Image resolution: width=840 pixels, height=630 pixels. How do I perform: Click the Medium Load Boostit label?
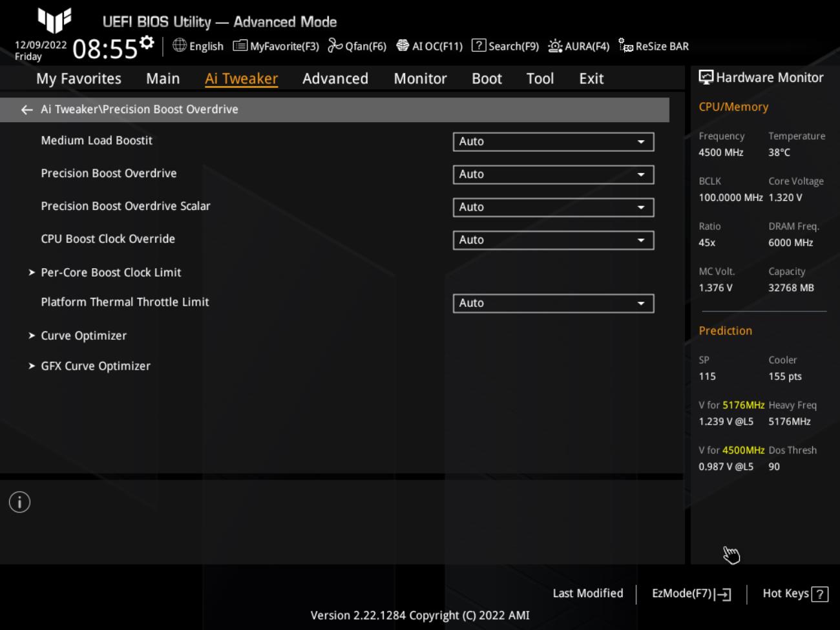[97, 140]
